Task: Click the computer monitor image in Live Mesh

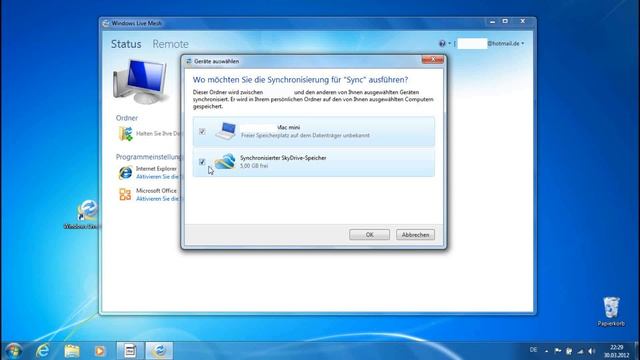Action: coord(141,81)
